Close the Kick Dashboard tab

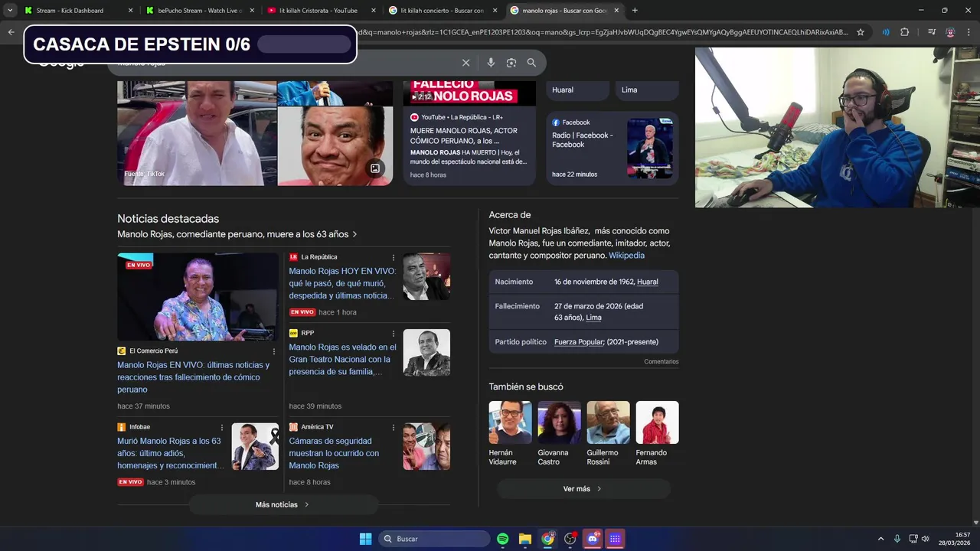tap(130, 11)
